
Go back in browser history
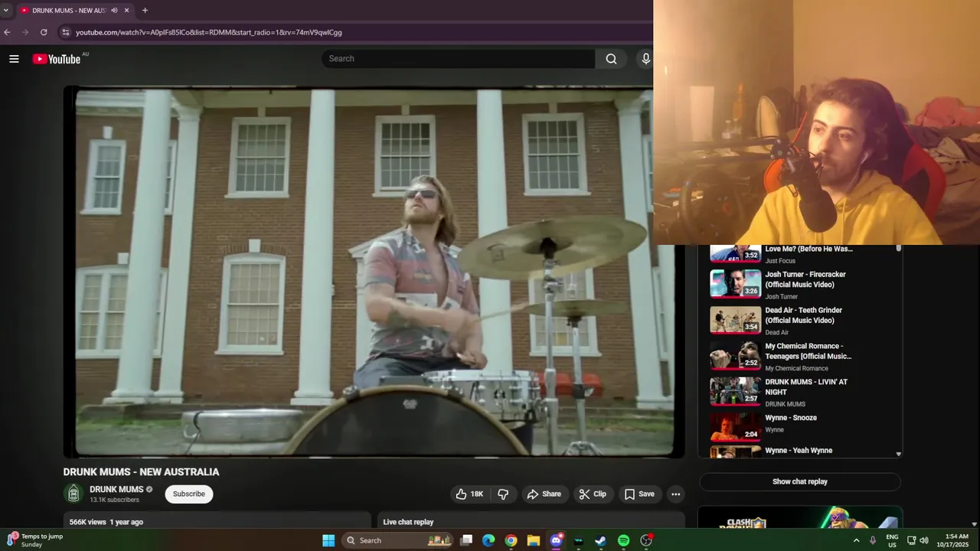(7, 32)
